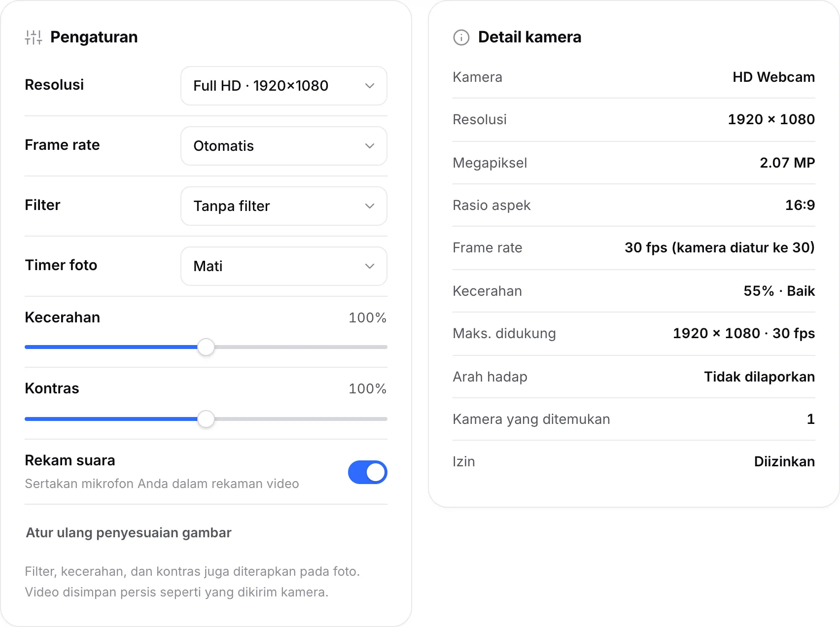The height and width of the screenshot is (627, 840).
Task: Open the Filter Tanpa filter dropdown
Action: tap(284, 206)
